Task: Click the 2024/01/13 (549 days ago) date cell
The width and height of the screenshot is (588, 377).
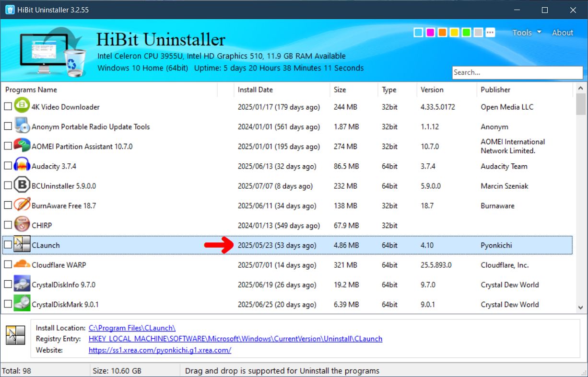Action: (x=279, y=225)
